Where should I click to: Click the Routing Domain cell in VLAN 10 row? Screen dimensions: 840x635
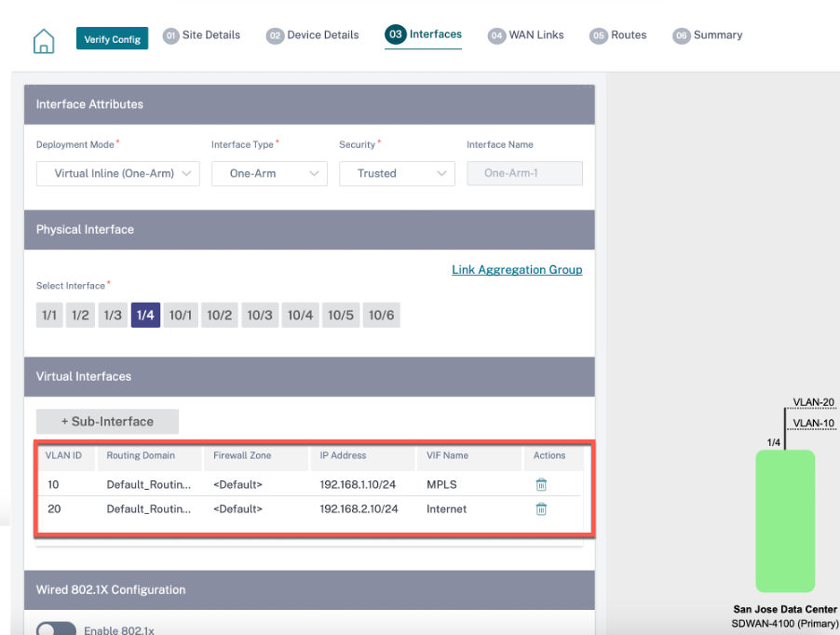149,484
